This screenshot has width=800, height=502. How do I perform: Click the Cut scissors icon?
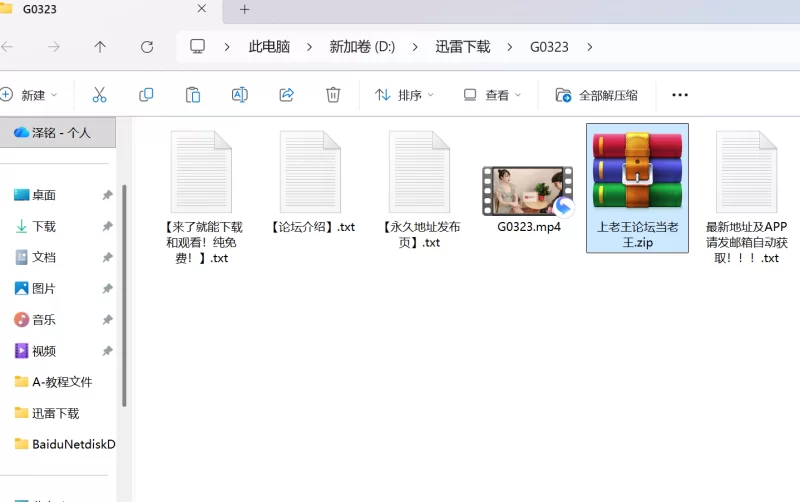click(99, 95)
